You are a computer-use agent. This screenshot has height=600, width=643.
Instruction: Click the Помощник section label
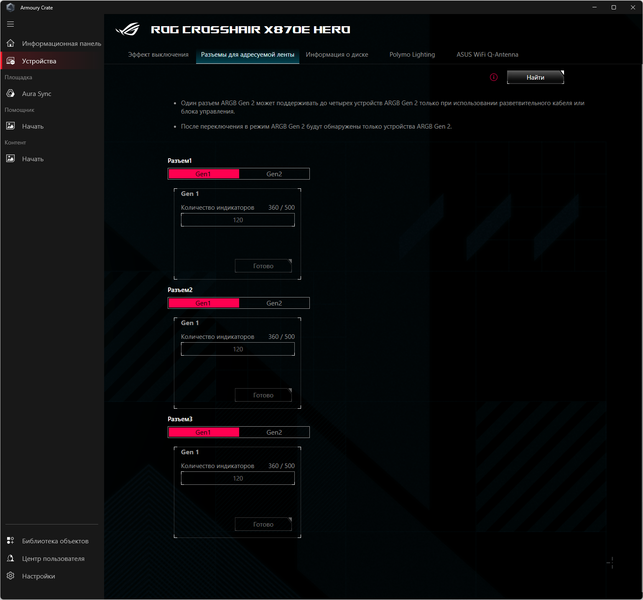pos(19,110)
